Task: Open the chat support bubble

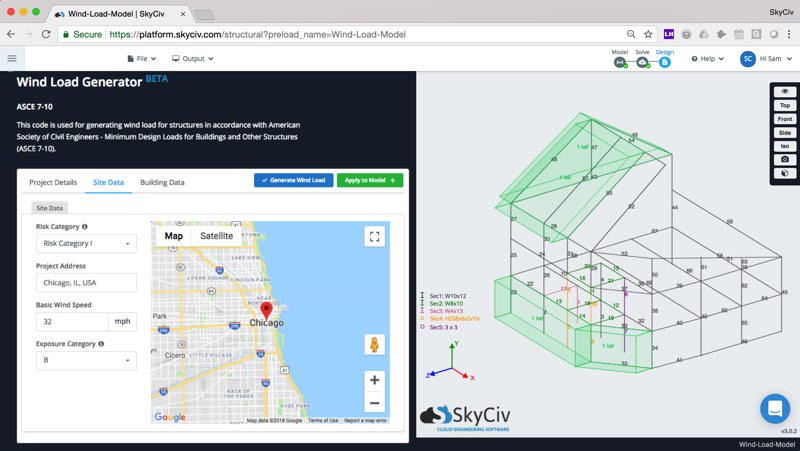Action: click(x=775, y=408)
